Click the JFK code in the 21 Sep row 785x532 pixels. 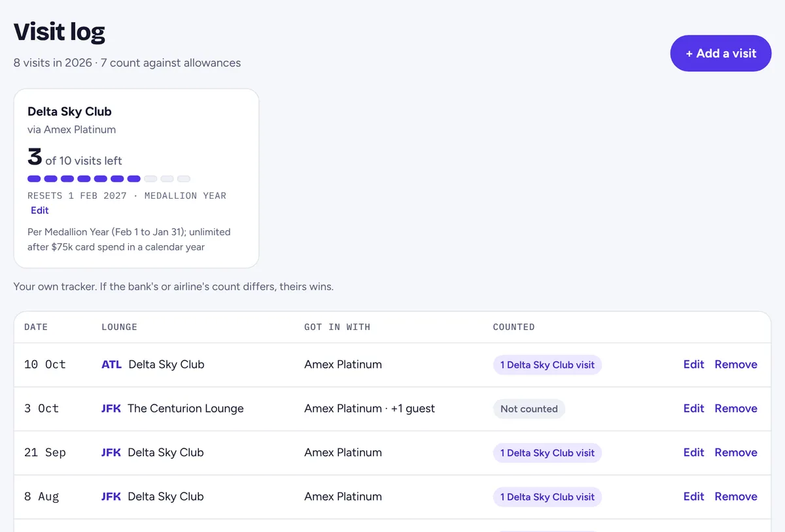pyautogui.click(x=111, y=452)
